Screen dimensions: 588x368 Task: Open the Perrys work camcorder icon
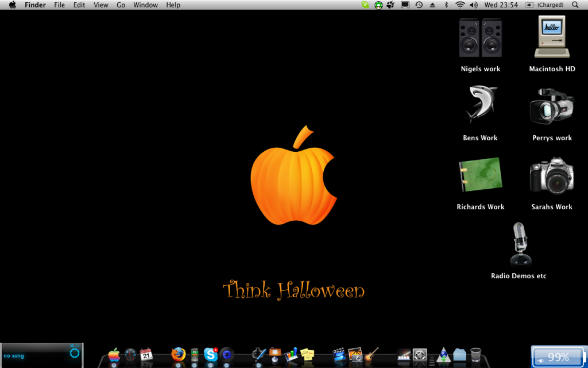(552, 106)
